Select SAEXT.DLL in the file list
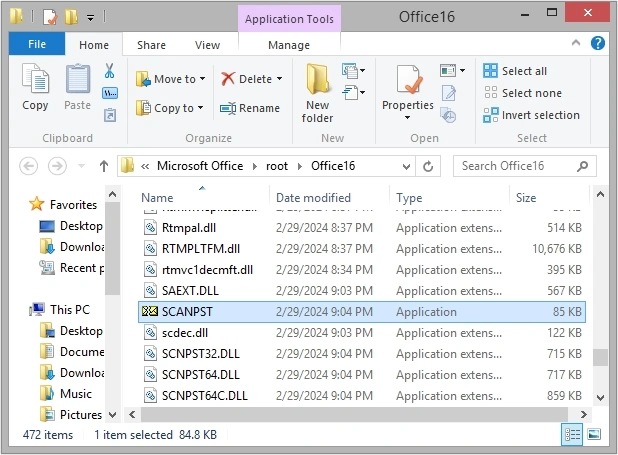 pos(362,291)
